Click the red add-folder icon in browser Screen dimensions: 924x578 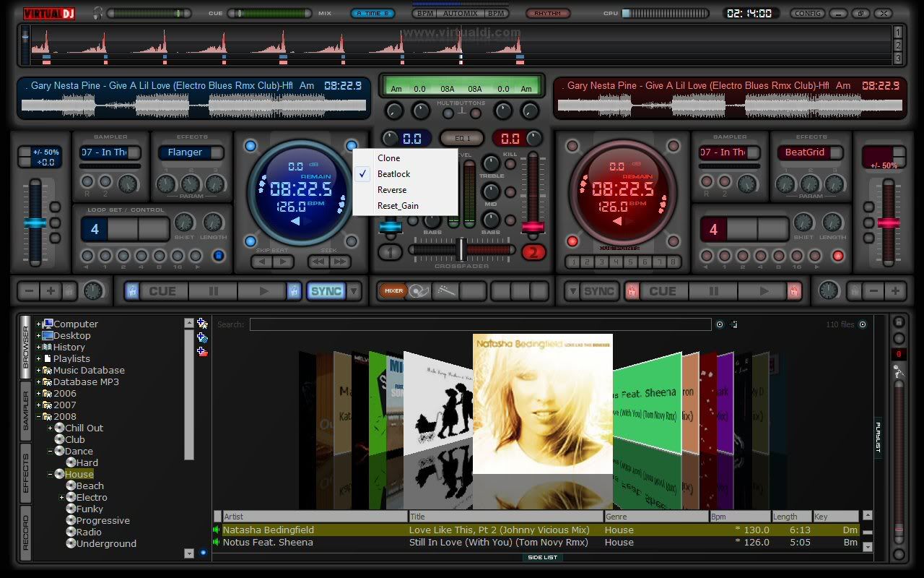(x=202, y=352)
